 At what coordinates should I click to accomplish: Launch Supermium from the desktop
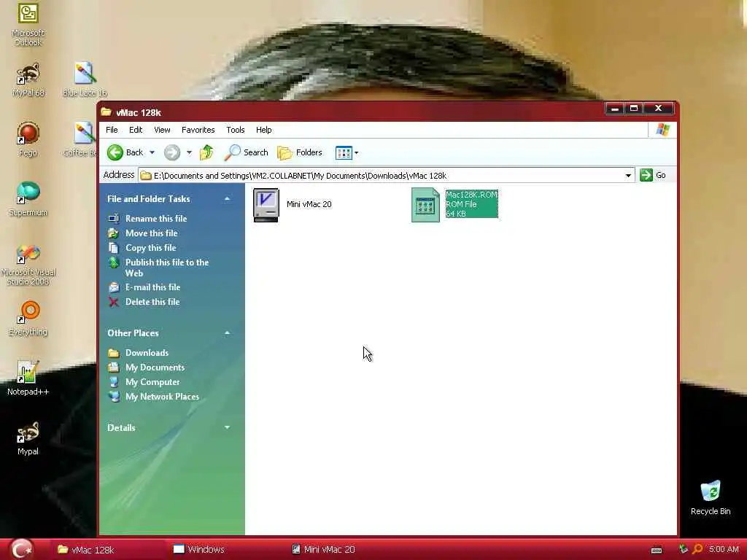(28, 199)
